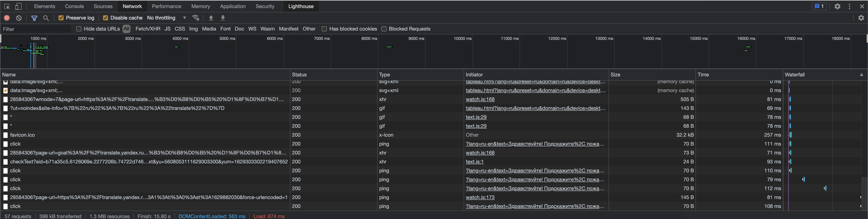Clear the network log
This screenshot has width=868, height=219.
[x=19, y=18]
